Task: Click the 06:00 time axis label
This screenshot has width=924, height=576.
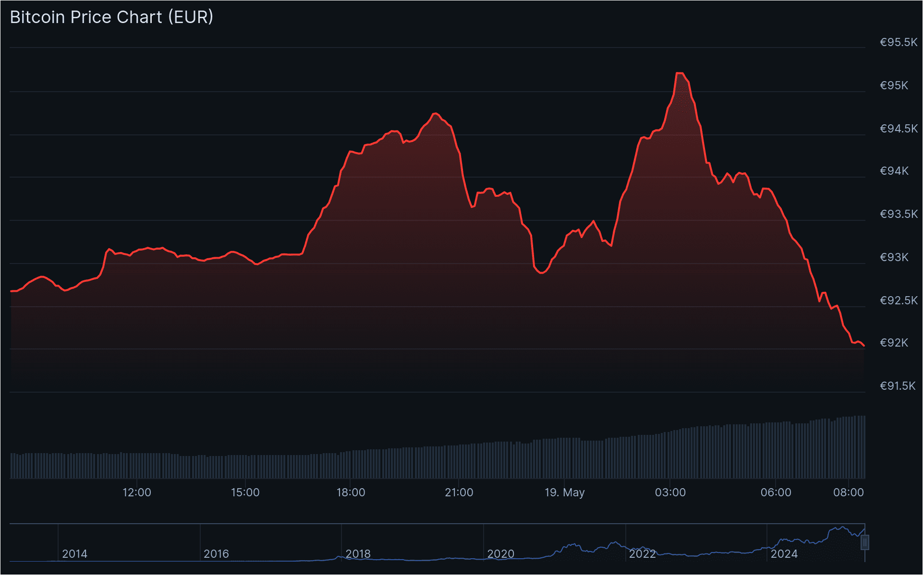Action: 777,493
